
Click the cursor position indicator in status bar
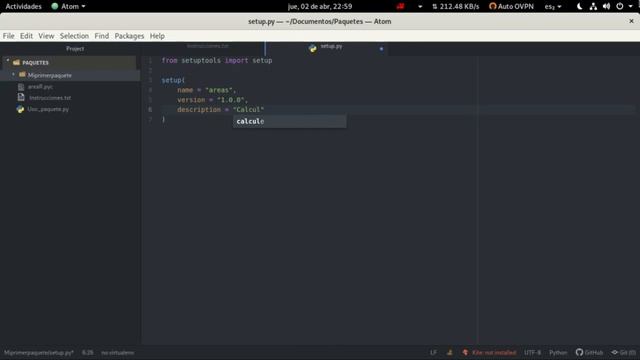(87, 353)
